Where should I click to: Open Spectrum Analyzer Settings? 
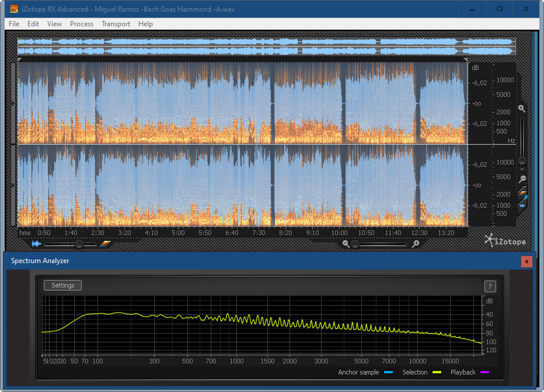point(62,285)
